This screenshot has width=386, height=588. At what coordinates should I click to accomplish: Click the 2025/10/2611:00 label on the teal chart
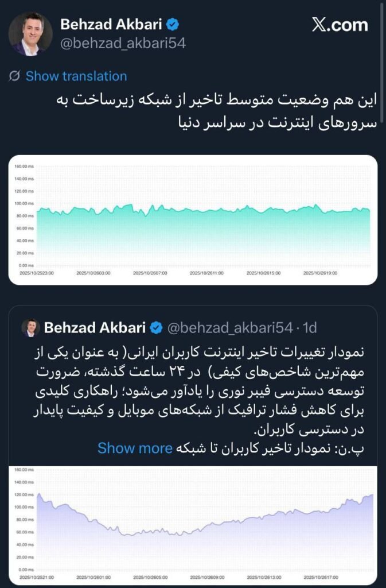(206, 273)
